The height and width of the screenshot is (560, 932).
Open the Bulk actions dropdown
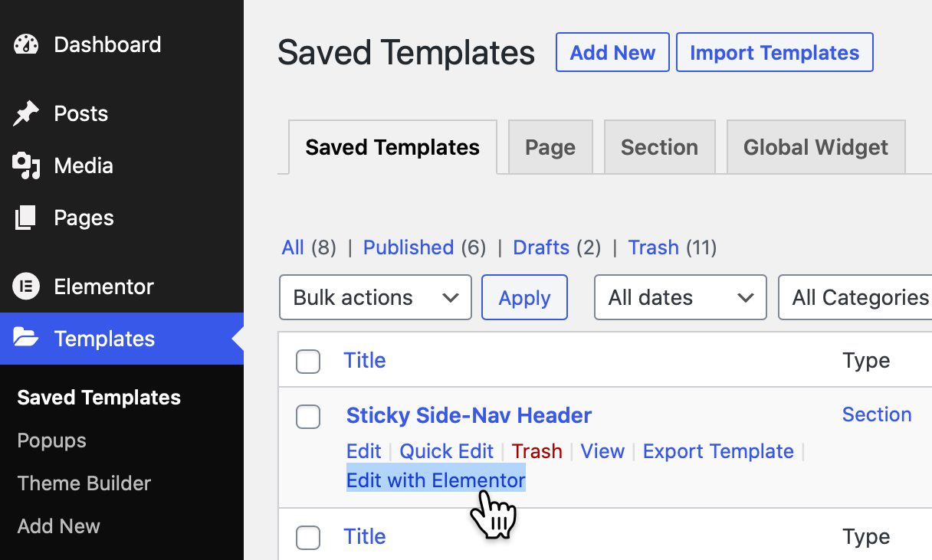(375, 297)
